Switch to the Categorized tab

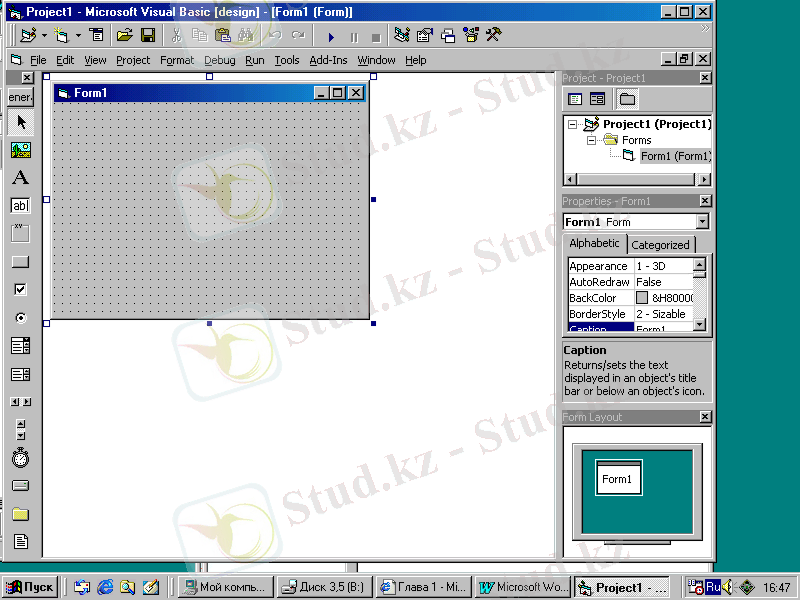(660, 245)
